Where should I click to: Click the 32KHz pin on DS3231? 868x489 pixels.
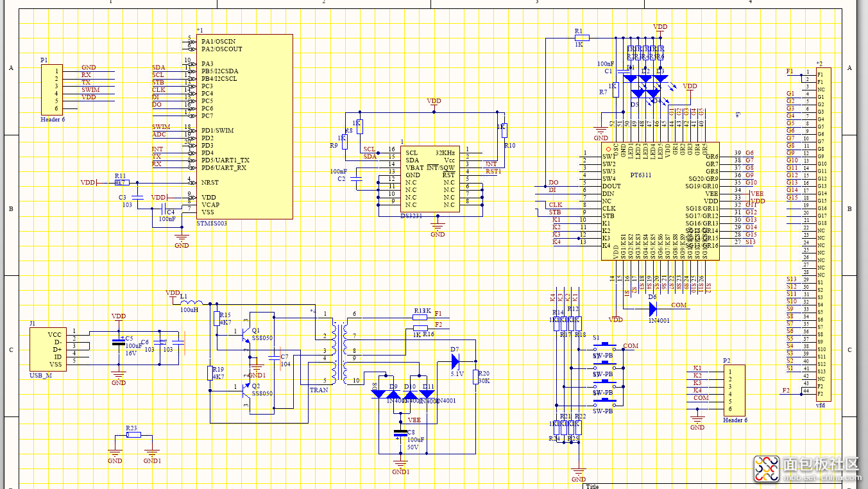pos(446,153)
